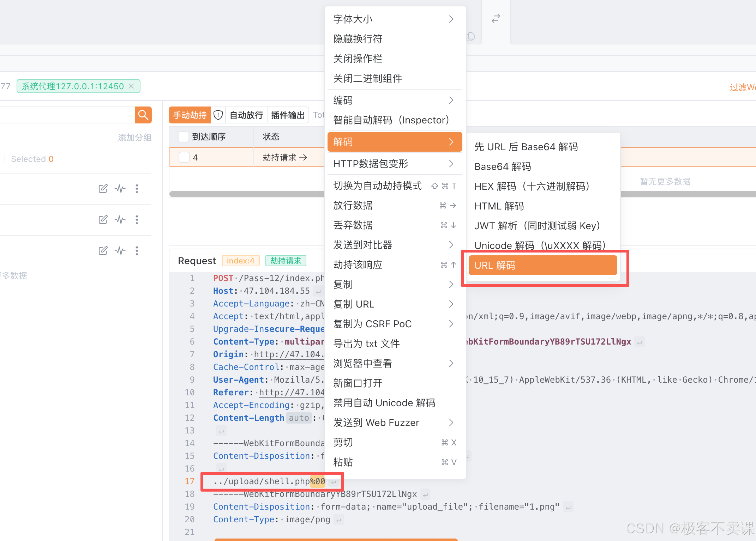Viewport: 756px width, 541px height.
Task: Click 添加分组 link
Action: pyautogui.click(x=134, y=137)
